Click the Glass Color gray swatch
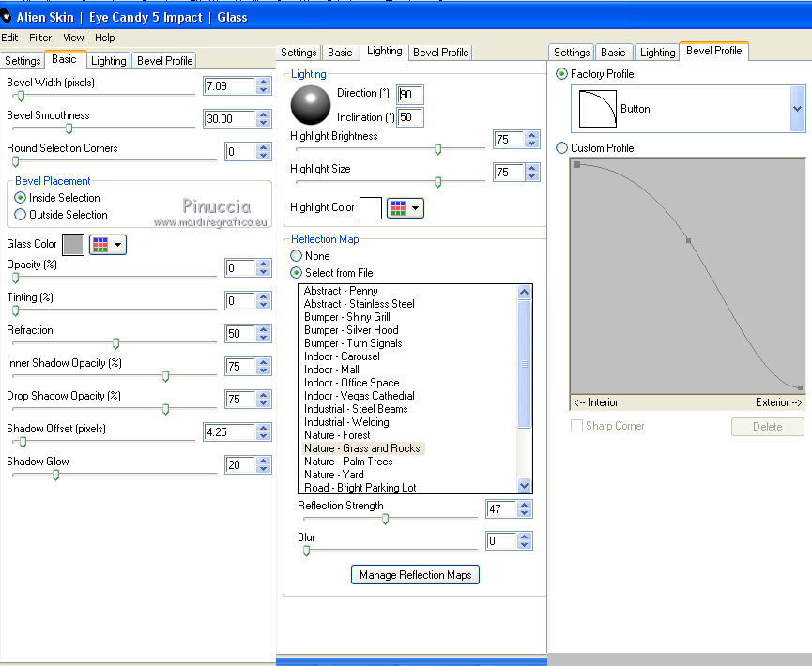The width and height of the screenshot is (812, 666). (x=73, y=245)
